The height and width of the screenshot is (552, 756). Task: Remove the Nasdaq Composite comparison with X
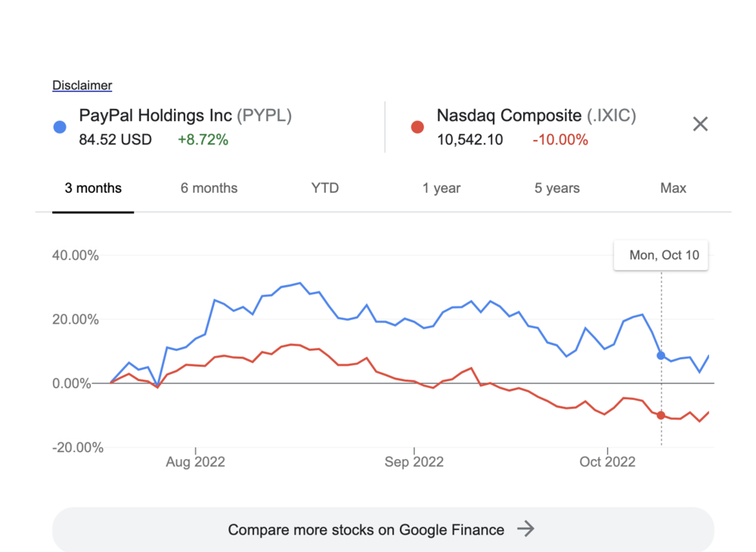(700, 124)
